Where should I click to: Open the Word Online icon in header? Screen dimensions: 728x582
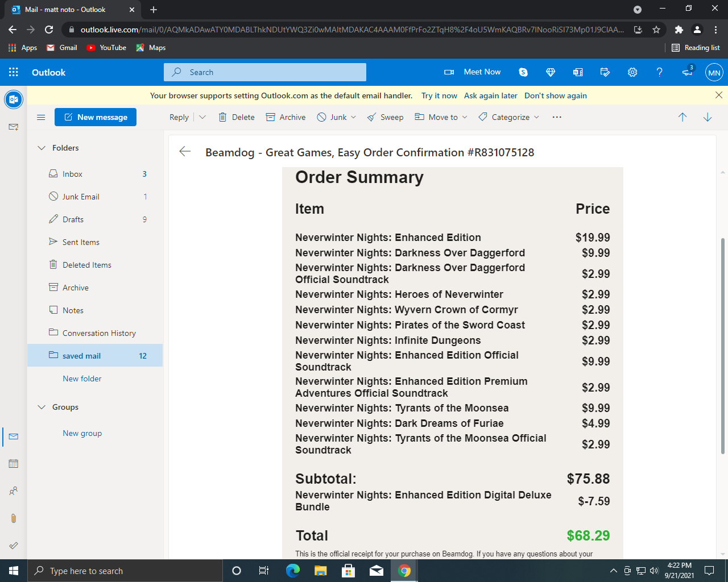pos(578,72)
